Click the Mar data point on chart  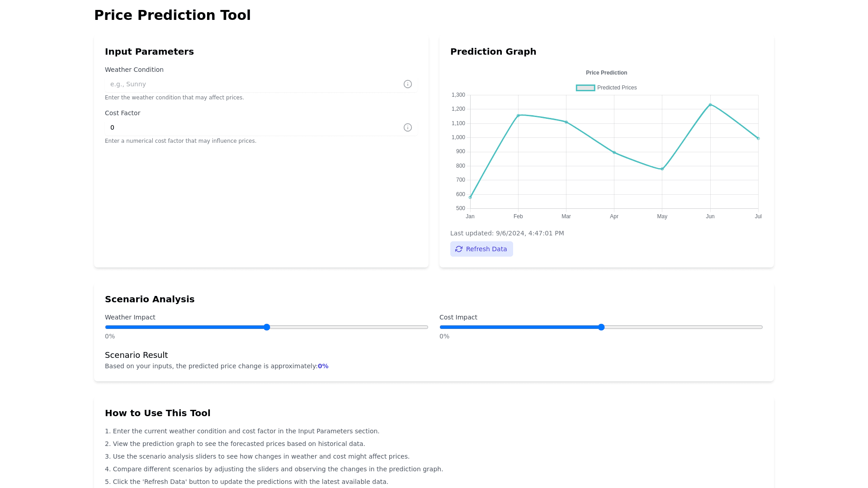pos(566,122)
